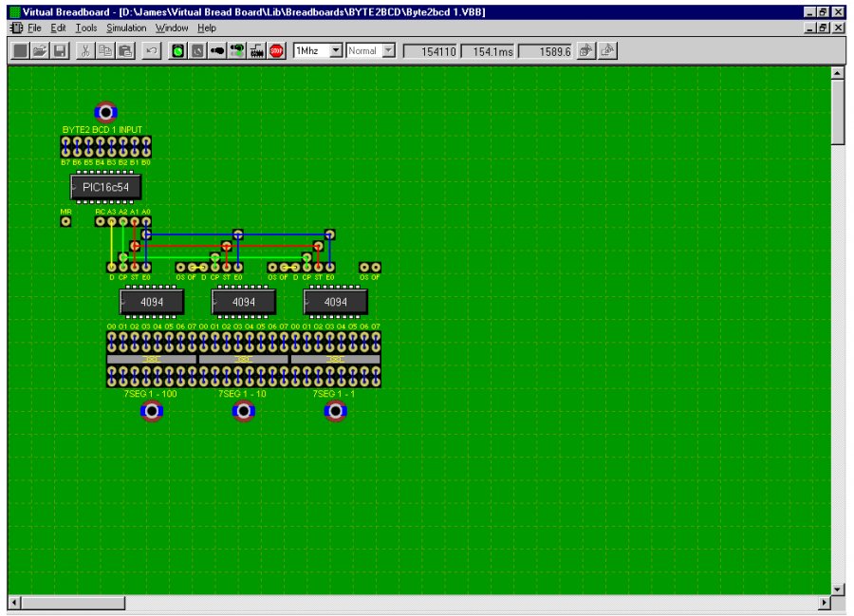Image resolution: width=854 pixels, height=616 pixels.
Task: Open the Normal mode dropdown
Action: coord(388,50)
